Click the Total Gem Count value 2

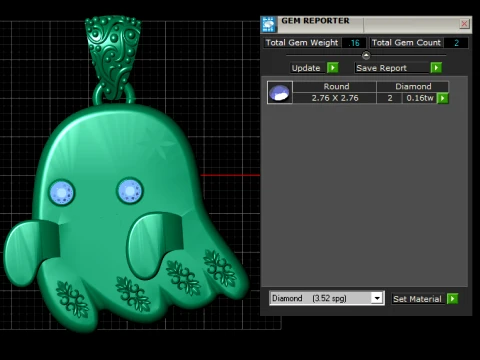(x=456, y=43)
